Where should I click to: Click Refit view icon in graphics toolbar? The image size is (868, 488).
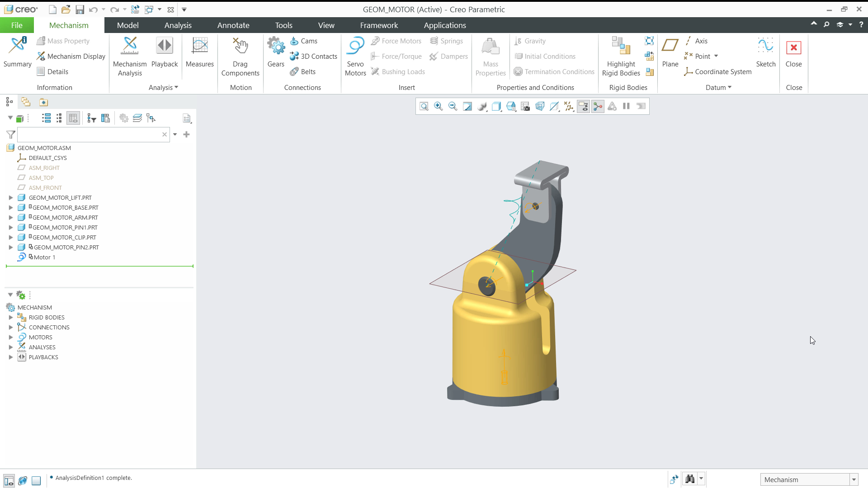pos(424,106)
